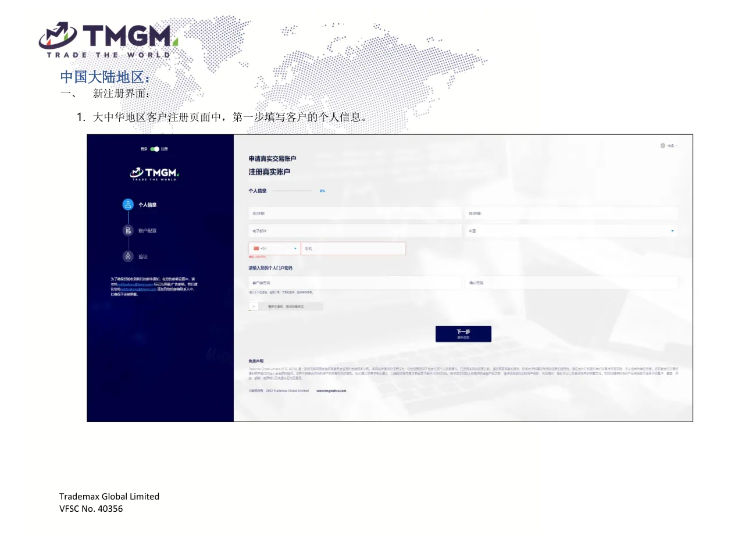Screen dimensions: 756x535
Task: Focus the 客户端密码 password field
Action: point(355,283)
